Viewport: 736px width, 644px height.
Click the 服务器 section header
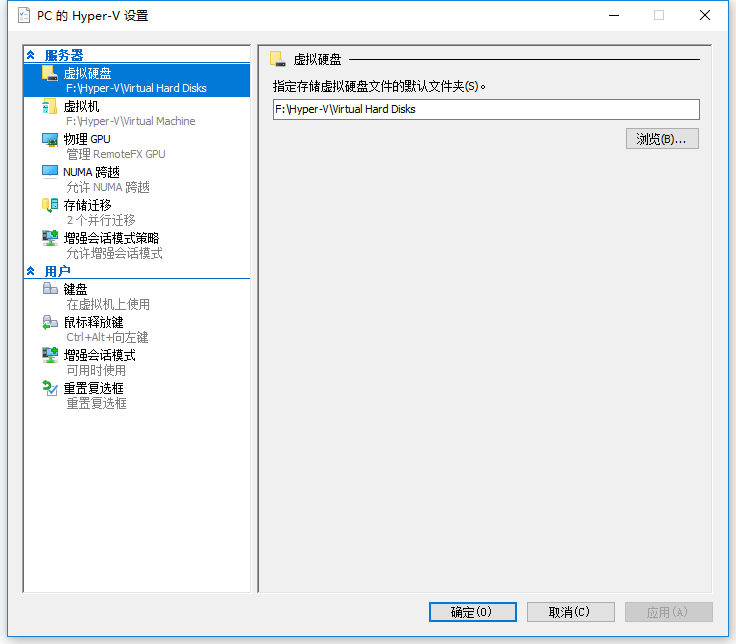tap(64, 55)
